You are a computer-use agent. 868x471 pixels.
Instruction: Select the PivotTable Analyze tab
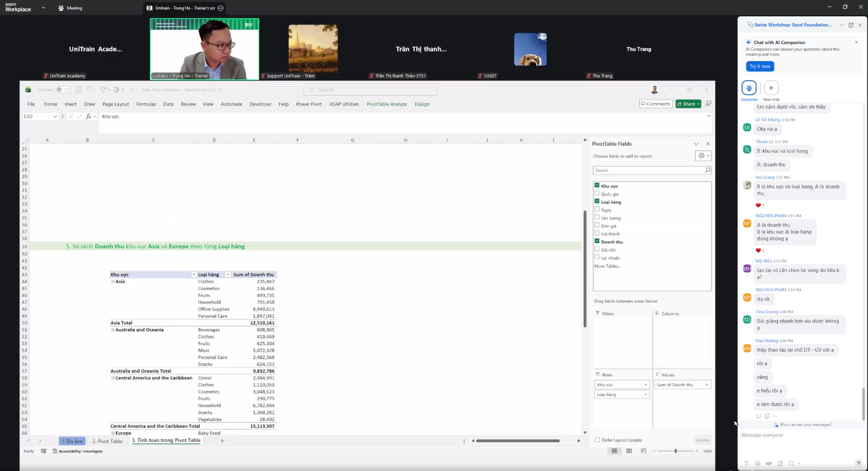click(387, 104)
